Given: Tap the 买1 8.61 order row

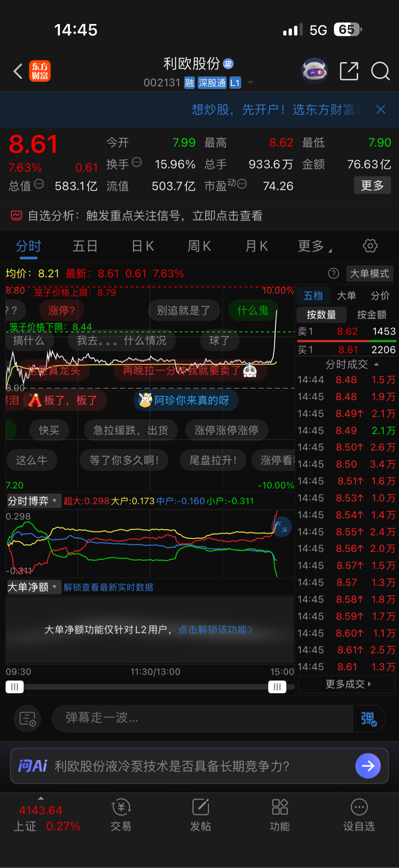Looking at the screenshot, I should 347,349.
